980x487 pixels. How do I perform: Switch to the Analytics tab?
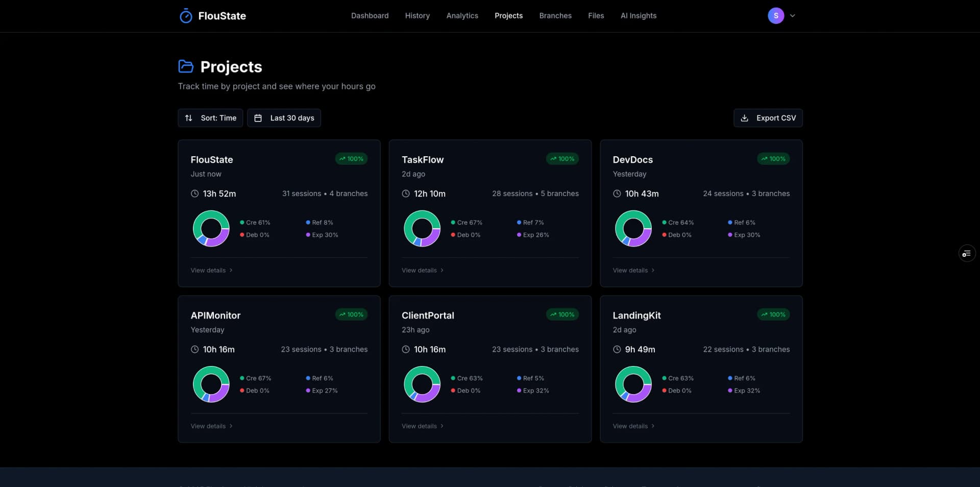[462, 16]
